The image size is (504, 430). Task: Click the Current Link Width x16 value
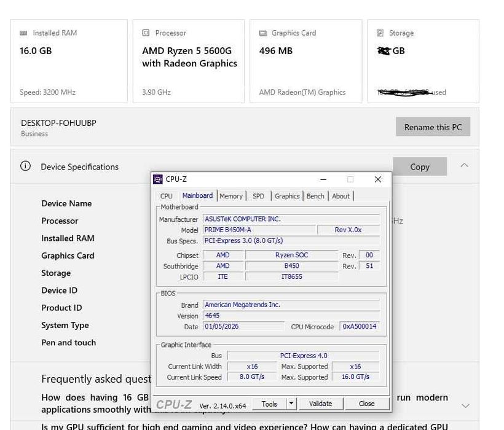point(253,366)
